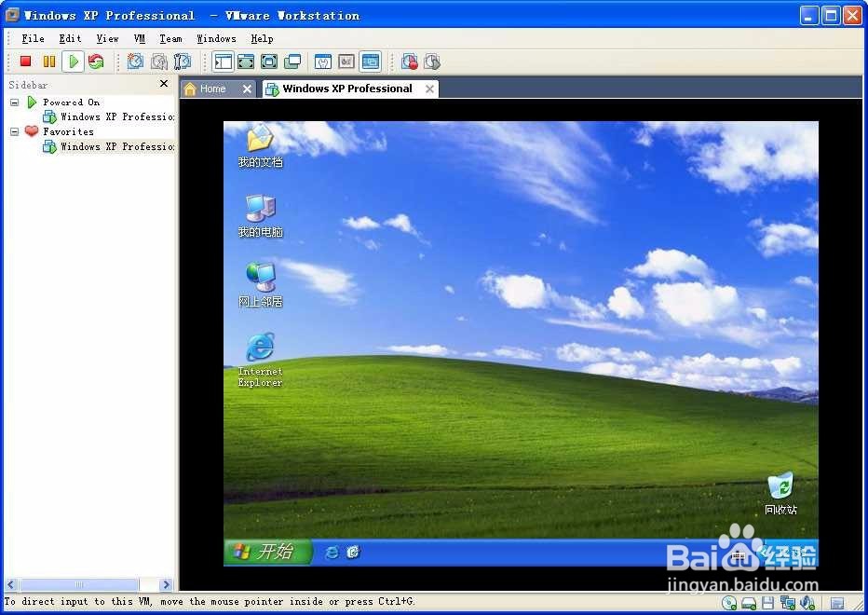This screenshot has height=615, width=868.
Task: Click the green Power On toolbar button
Action: click(73, 61)
